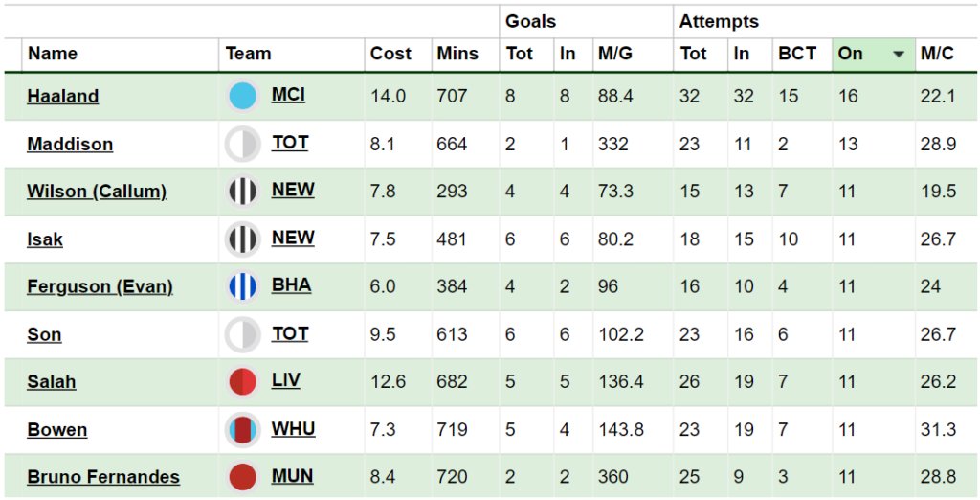
Task: Click the West Ham badge icon
Action: pos(242,429)
